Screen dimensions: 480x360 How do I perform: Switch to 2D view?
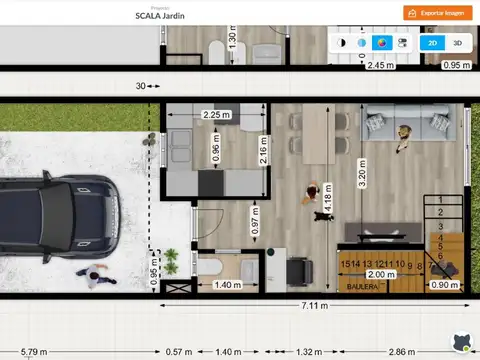432,43
